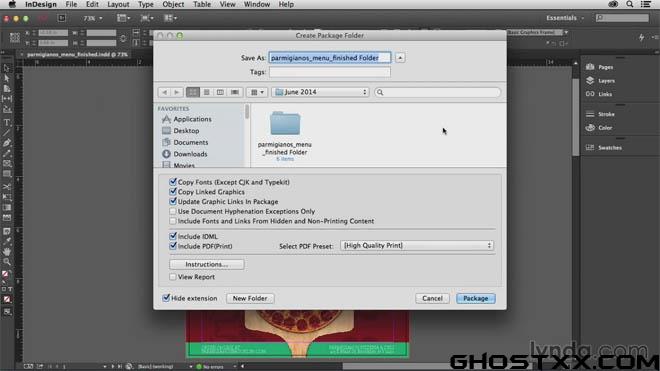This screenshot has width=660, height=371.
Task: Select the Zoom magnifier tool
Action: tap(7, 262)
